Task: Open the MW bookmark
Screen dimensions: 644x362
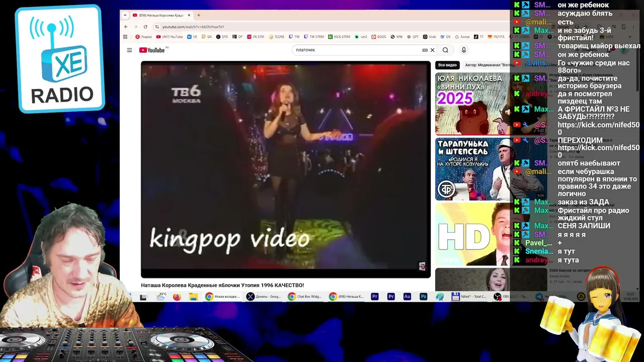Action: 397,37
